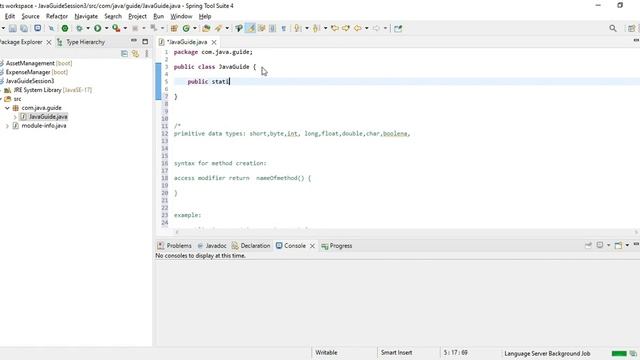The width and height of the screenshot is (640, 360).
Task: Click the Previous Annotation icon
Action: point(316,28)
